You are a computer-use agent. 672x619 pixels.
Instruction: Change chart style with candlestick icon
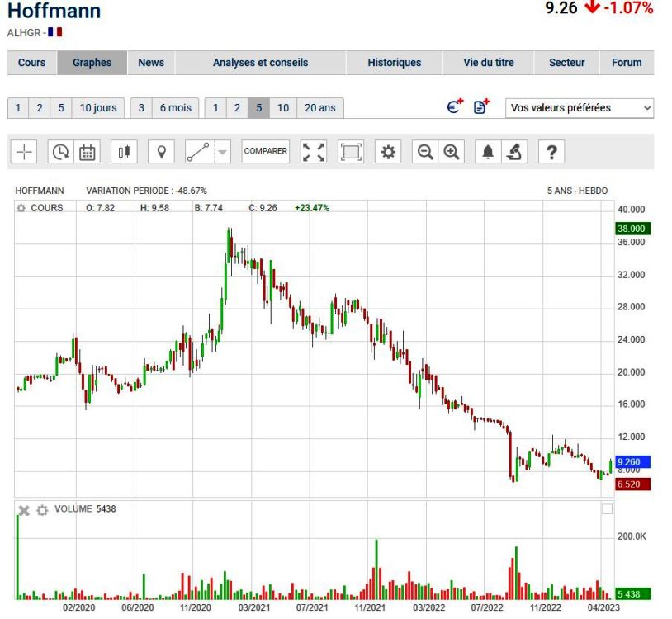124,152
